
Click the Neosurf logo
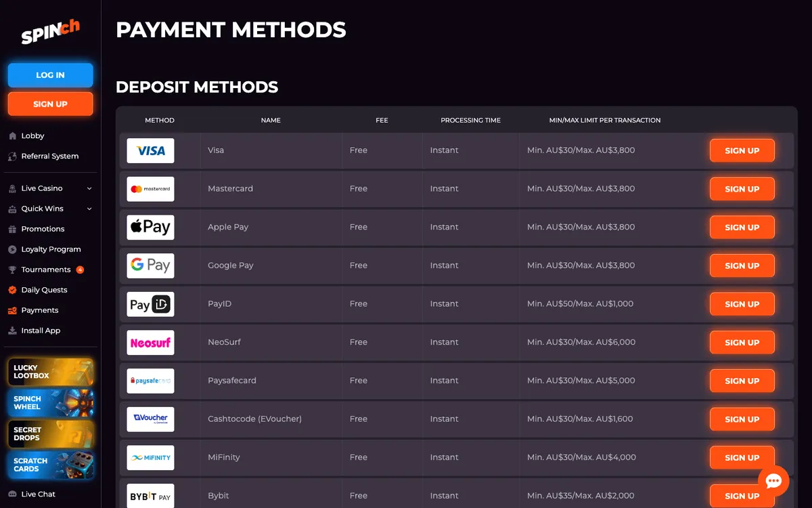click(150, 342)
